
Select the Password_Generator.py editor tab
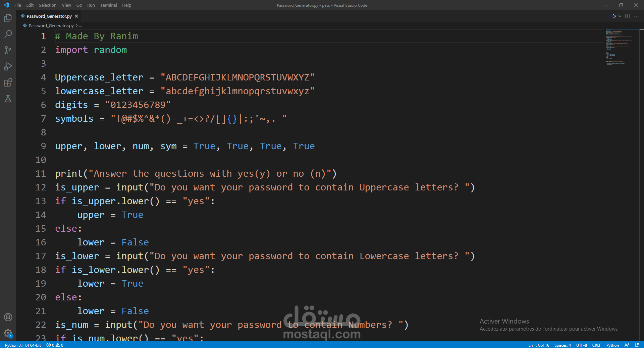(x=49, y=16)
